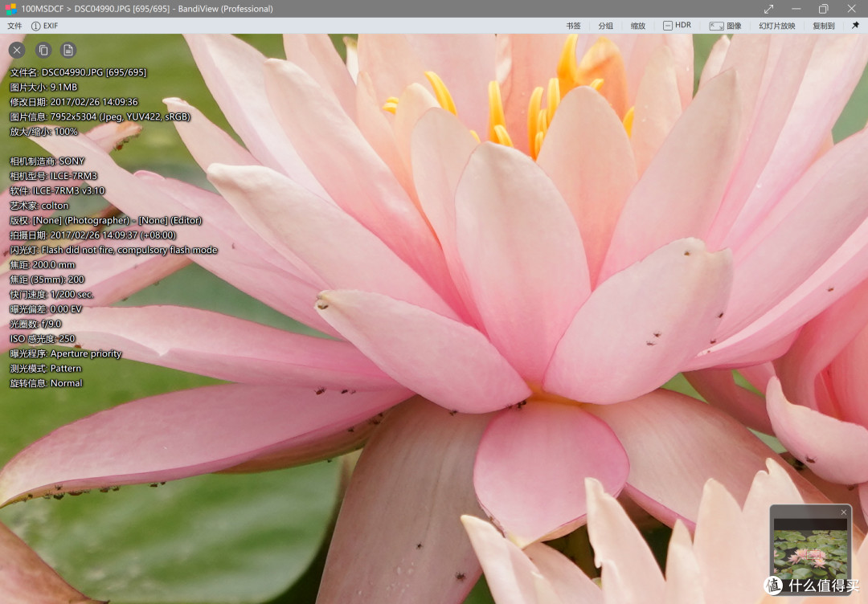The width and height of the screenshot is (868, 604).
Task: Click the BandiView app logo
Action: point(10,9)
